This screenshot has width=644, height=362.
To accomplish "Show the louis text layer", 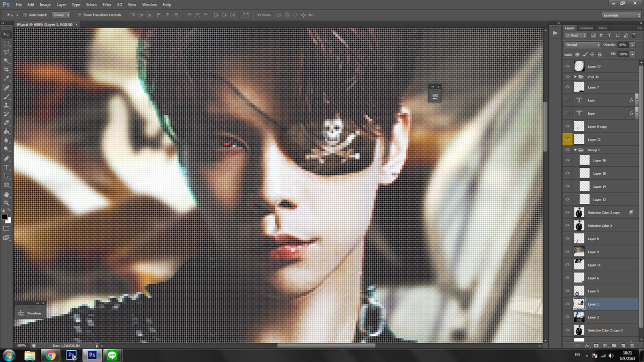I will click(567, 100).
